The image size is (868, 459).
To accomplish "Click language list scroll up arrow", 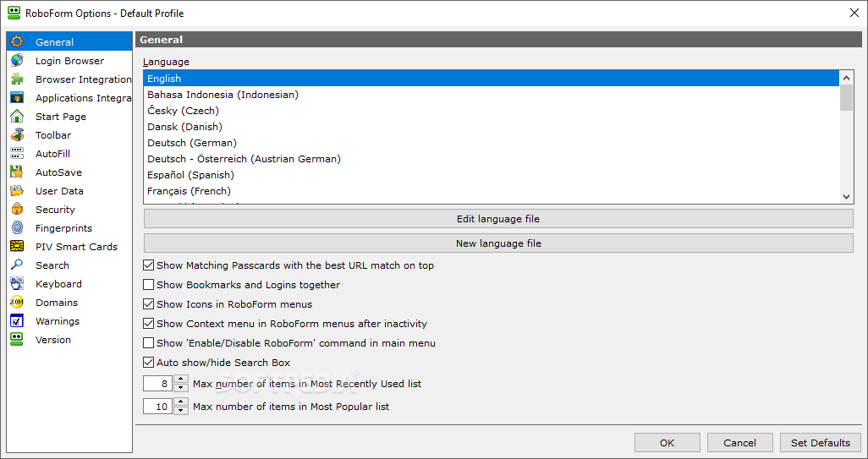I will [846, 78].
